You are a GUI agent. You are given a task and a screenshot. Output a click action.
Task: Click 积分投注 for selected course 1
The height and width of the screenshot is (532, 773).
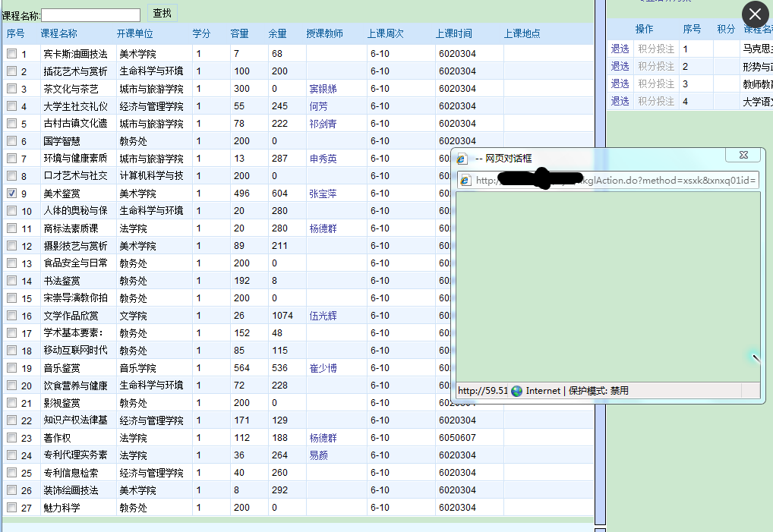(656, 49)
